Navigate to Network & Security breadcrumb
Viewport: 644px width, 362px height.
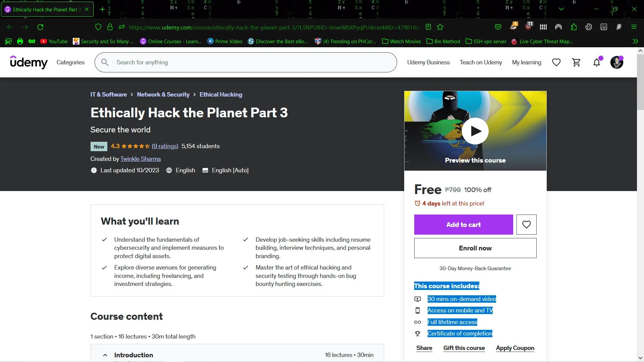(x=163, y=95)
